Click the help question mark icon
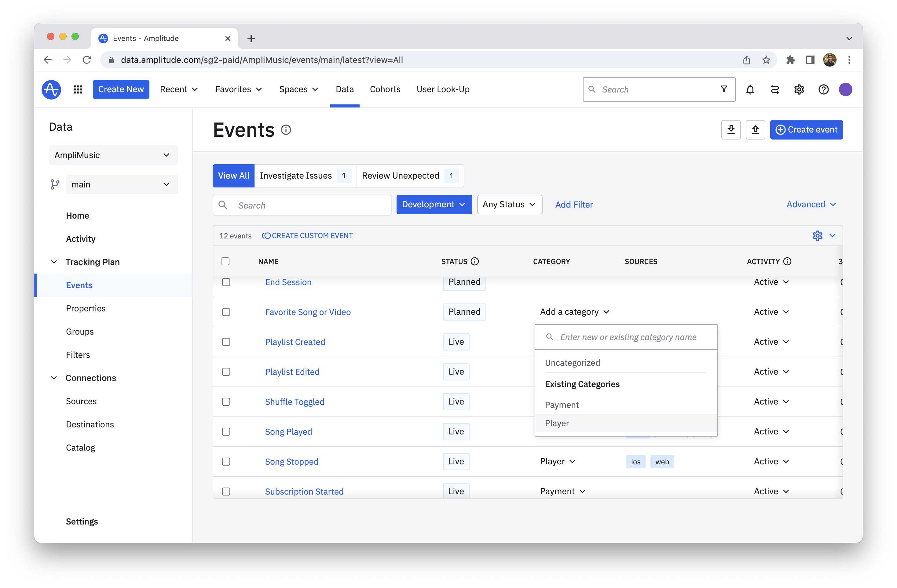 tap(823, 90)
